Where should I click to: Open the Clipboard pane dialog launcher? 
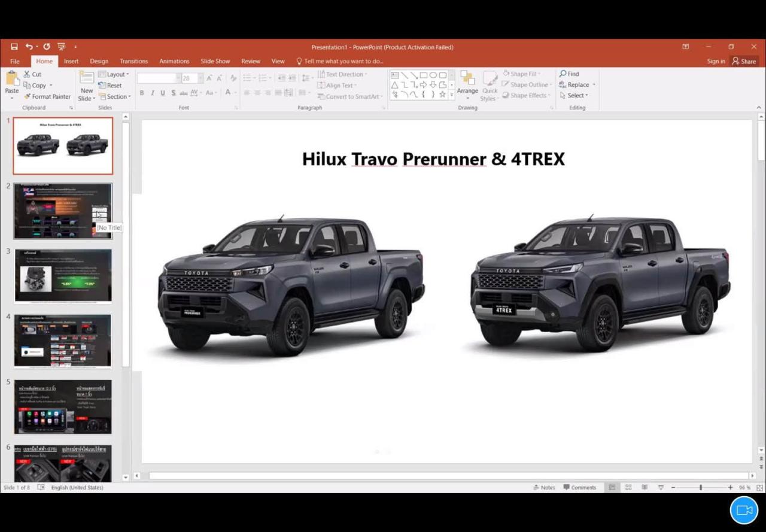point(71,108)
